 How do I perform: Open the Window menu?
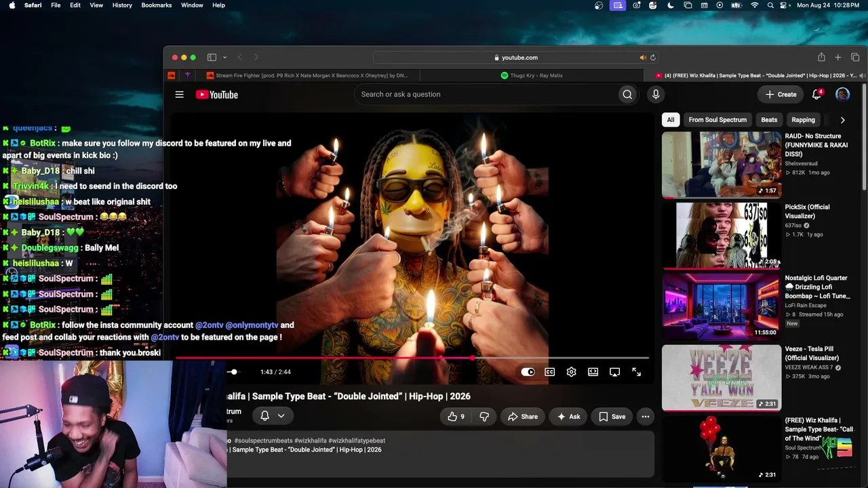coord(192,5)
